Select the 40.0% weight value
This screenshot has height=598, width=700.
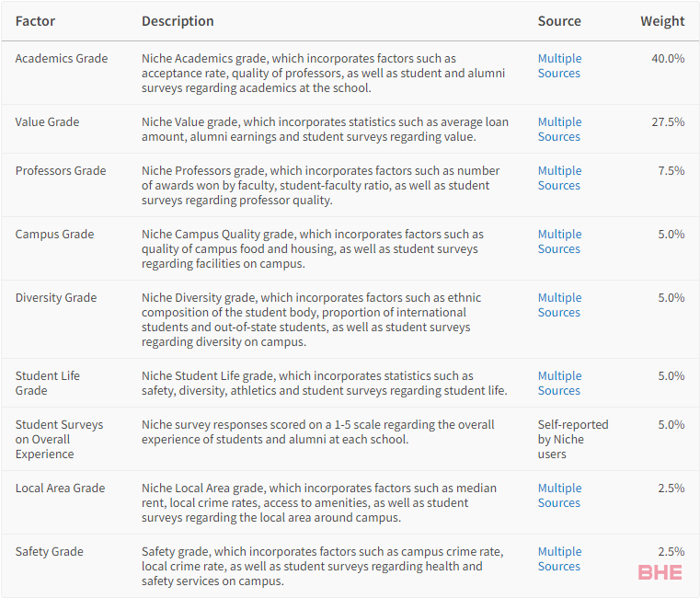pyautogui.click(x=668, y=59)
